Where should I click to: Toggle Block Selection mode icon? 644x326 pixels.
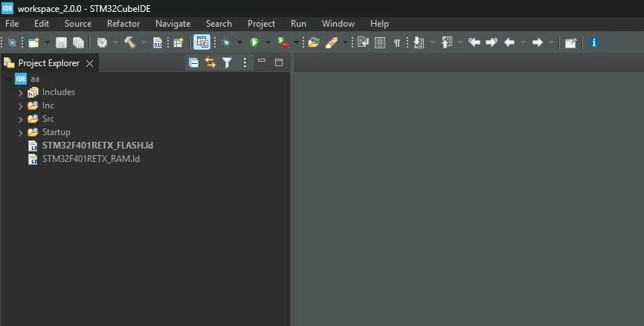(x=380, y=42)
